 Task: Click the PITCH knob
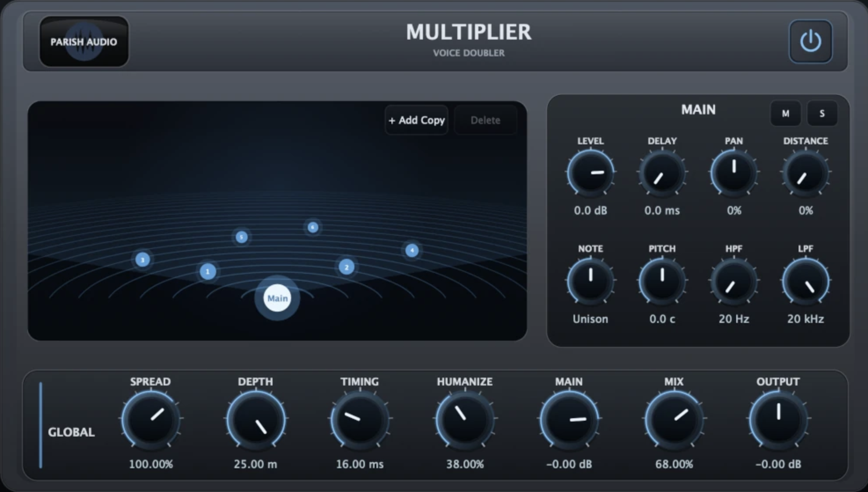click(662, 281)
